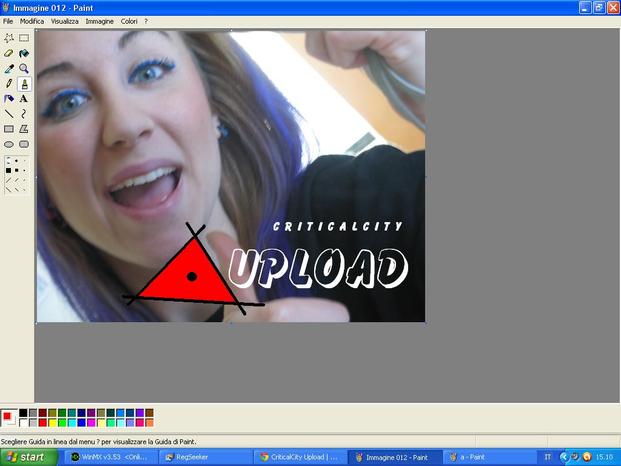Select the Text tool
The width and height of the screenshot is (621, 466).
24,99
